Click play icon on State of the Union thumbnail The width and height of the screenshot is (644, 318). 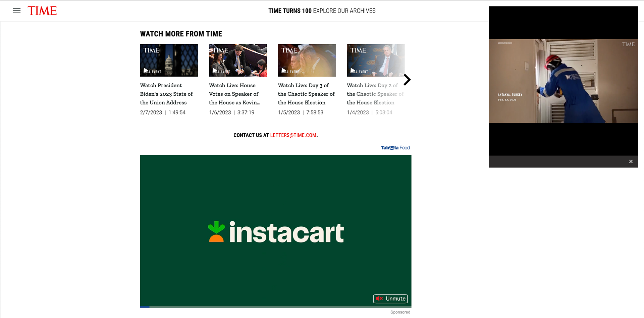(x=146, y=71)
